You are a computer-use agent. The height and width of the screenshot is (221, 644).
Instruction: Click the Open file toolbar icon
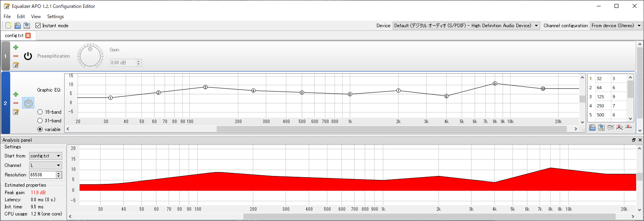pos(18,26)
